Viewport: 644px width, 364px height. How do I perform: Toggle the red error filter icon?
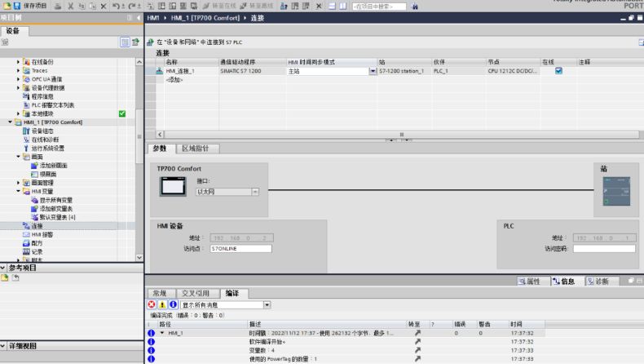coord(152,304)
